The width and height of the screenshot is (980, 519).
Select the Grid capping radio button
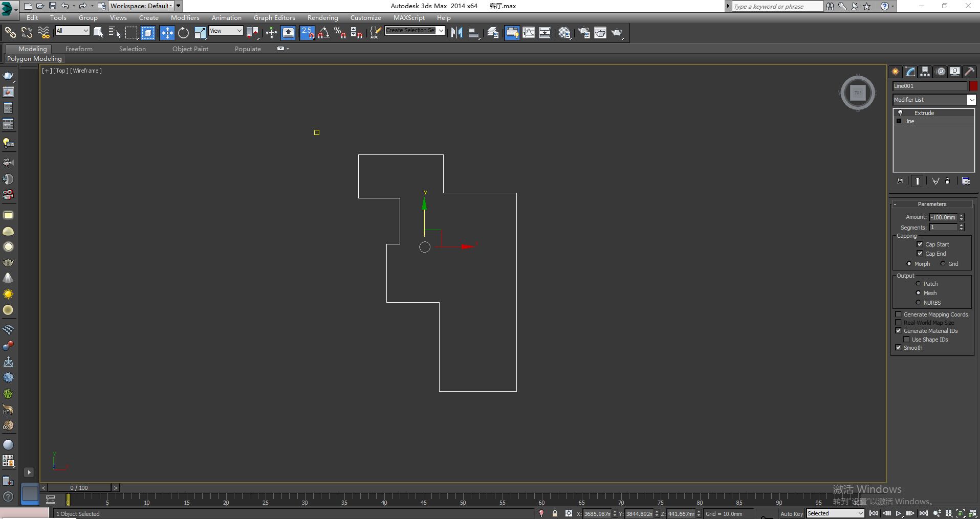click(x=943, y=264)
